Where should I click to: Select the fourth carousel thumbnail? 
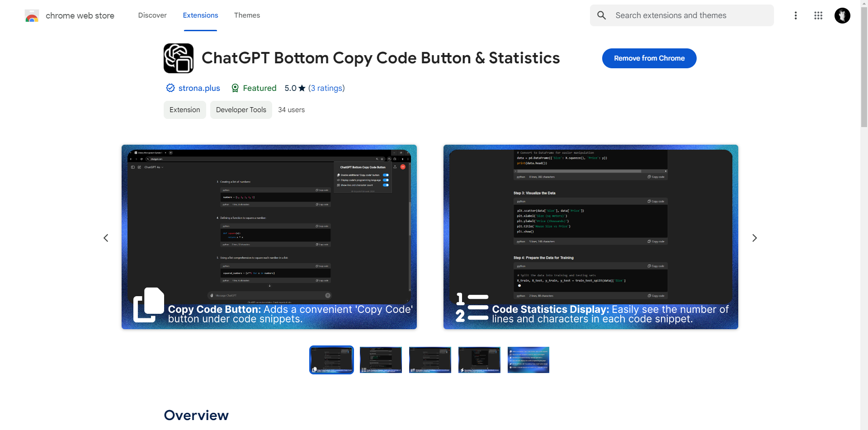pyautogui.click(x=479, y=360)
